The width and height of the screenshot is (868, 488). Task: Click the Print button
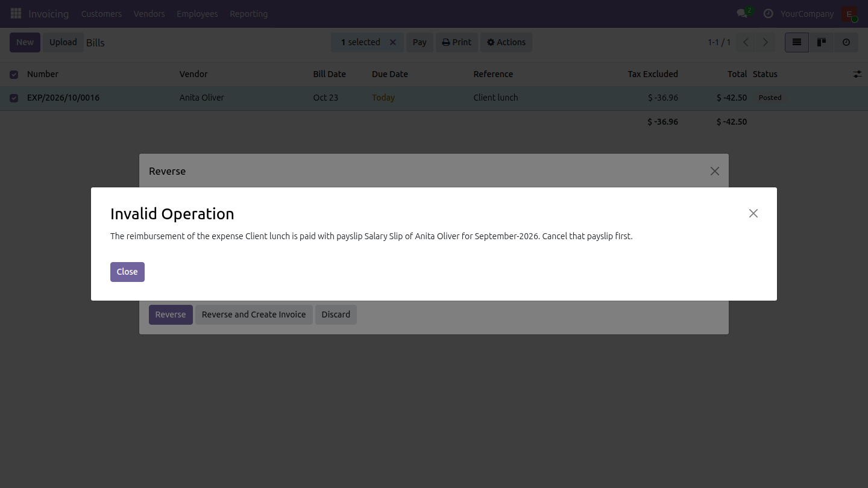[457, 42]
